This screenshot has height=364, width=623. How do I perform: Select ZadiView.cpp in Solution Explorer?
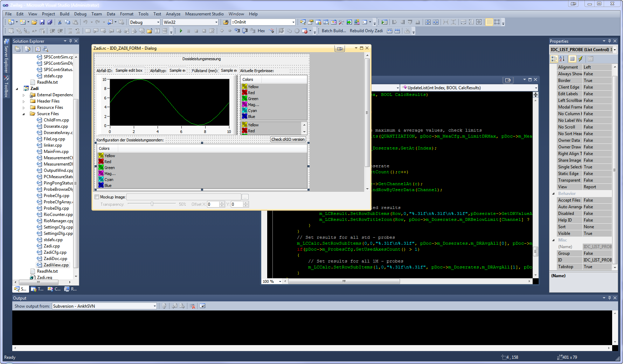(56, 265)
